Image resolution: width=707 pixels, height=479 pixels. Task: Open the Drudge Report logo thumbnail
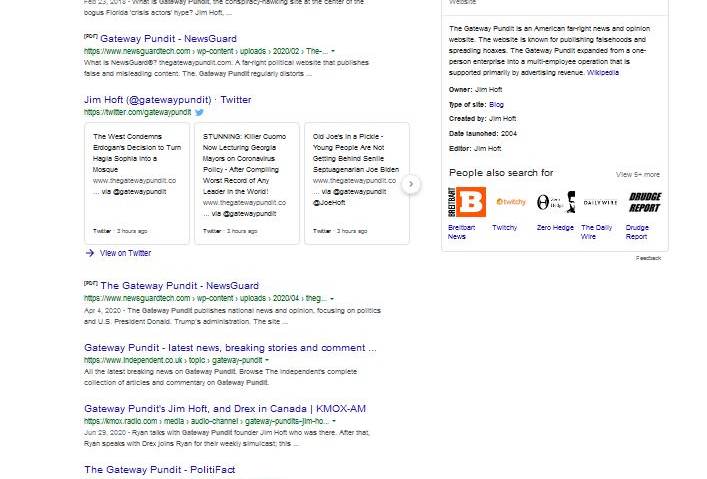coord(644,202)
